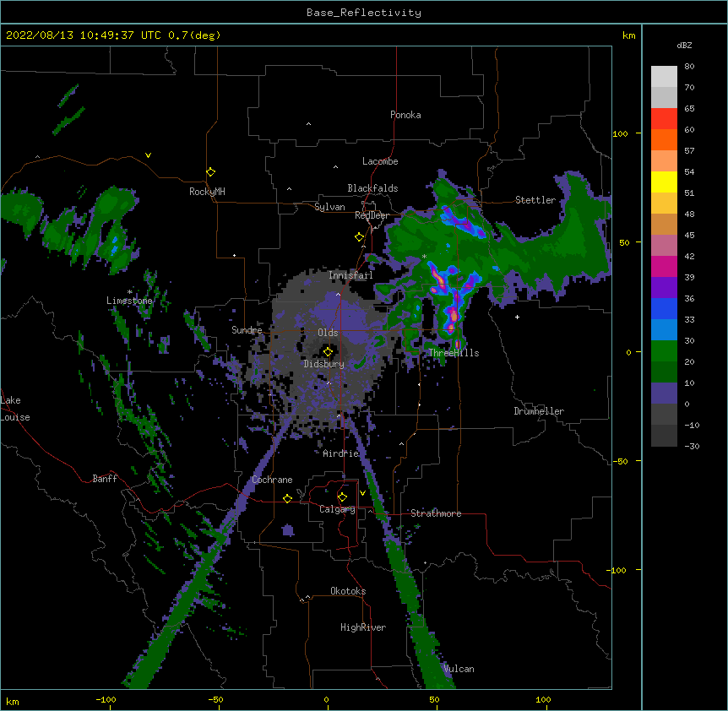Click the Blackfalds city label

pos(372,188)
